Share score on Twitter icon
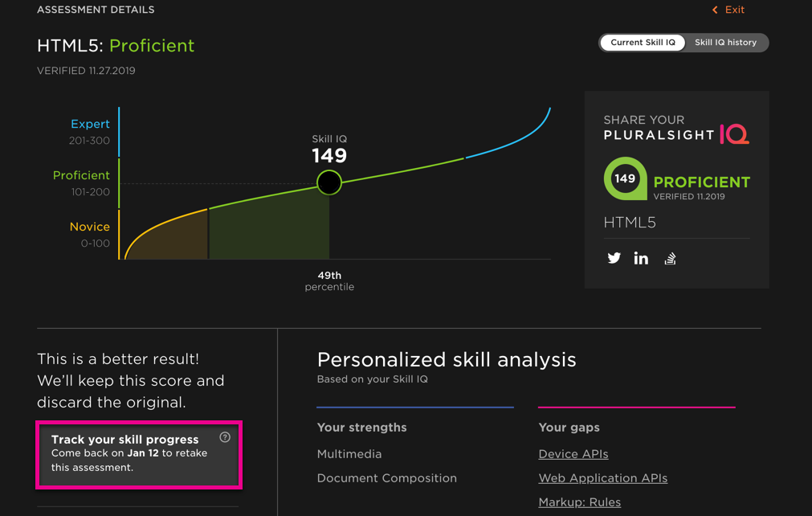Screen dimensions: 812x516 click(x=614, y=258)
